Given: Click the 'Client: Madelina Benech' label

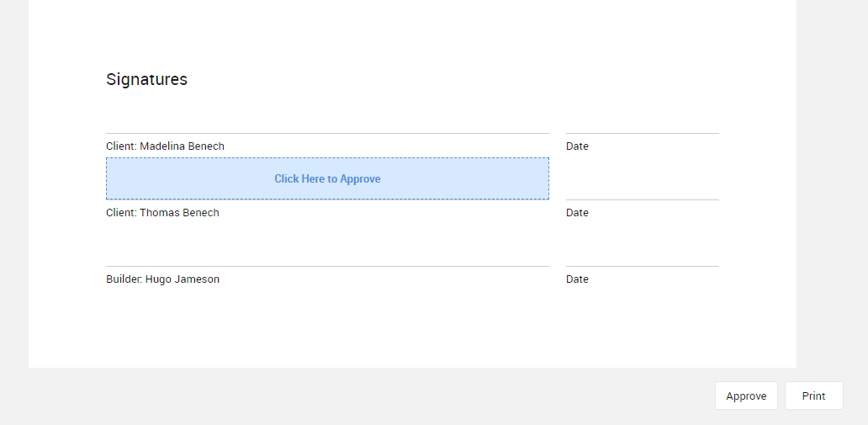Looking at the screenshot, I should click(165, 146).
